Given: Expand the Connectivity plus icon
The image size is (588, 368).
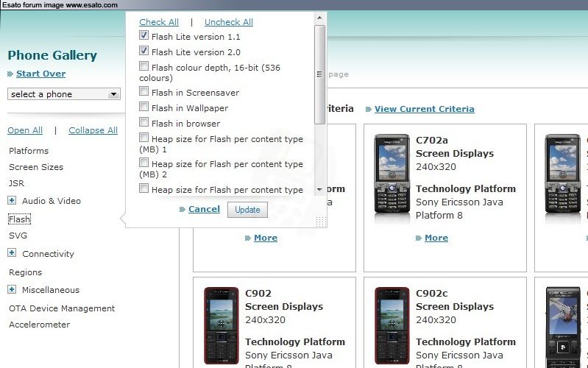Looking at the screenshot, I should tap(12, 253).
